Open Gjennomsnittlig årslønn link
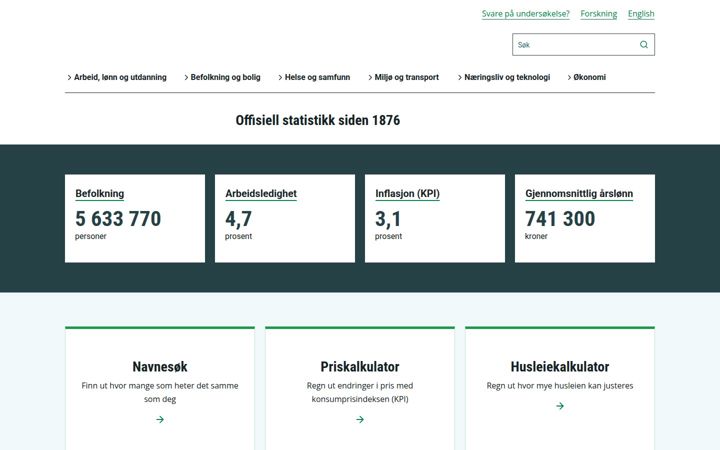 coord(579,194)
